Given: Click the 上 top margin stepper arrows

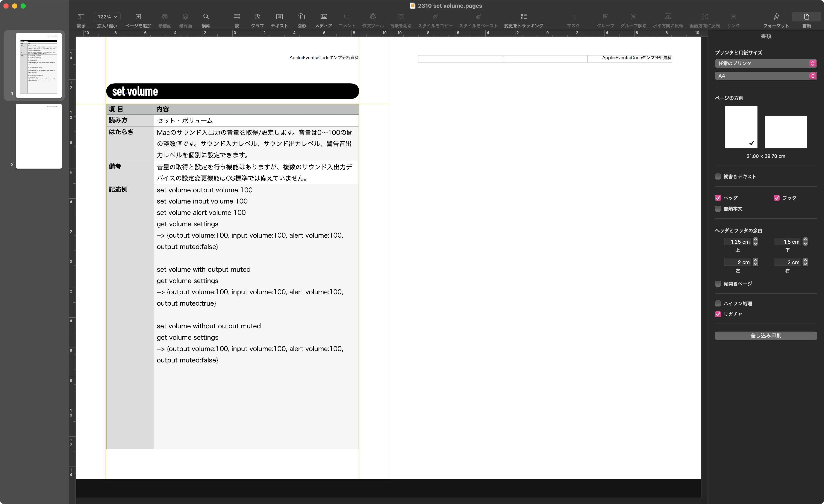Looking at the screenshot, I should point(756,241).
